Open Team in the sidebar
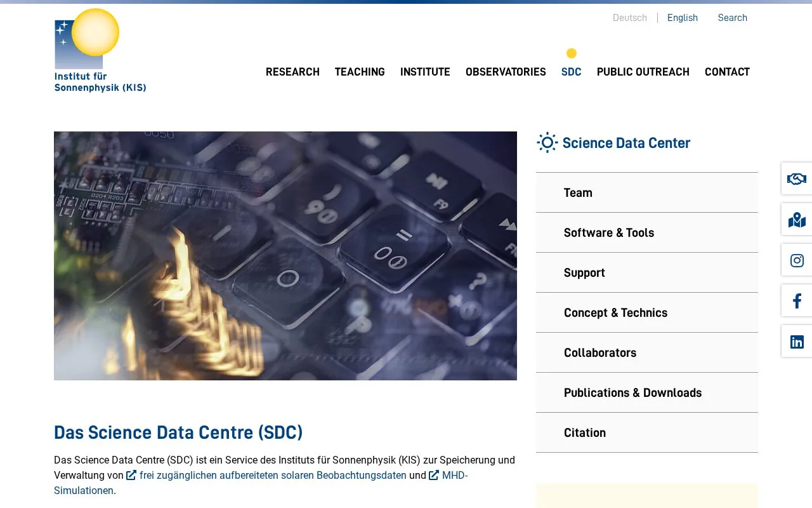The height and width of the screenshot is (508, 812). (x=647, y=192)
